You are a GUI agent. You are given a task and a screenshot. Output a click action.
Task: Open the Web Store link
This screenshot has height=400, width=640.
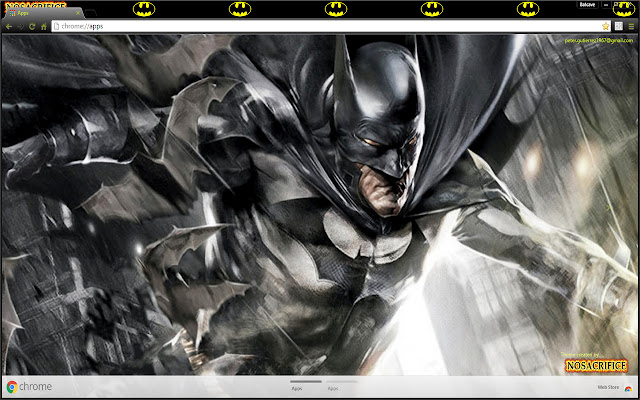pos(608,387)
